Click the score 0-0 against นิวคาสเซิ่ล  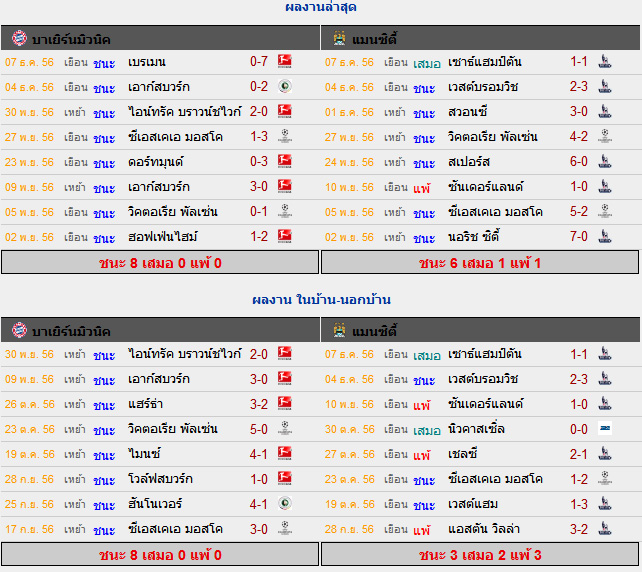click(579, 429)
